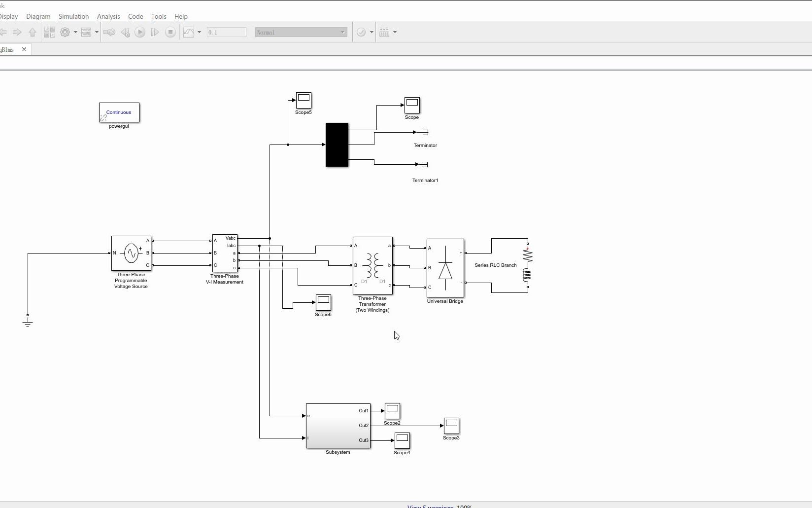Select the black demux block

pyautogui.click(x=337, y=145)
